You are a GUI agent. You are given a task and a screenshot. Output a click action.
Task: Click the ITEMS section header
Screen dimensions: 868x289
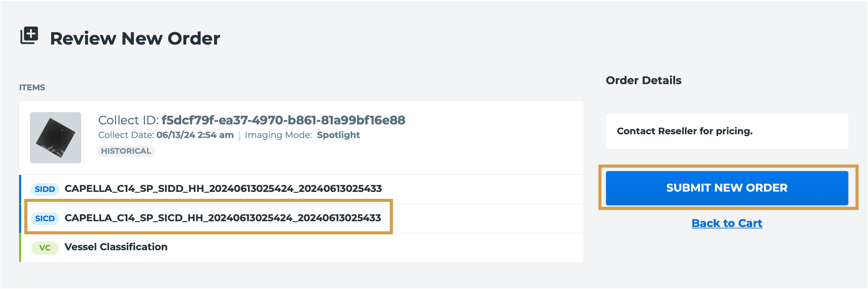pos(32,87)
